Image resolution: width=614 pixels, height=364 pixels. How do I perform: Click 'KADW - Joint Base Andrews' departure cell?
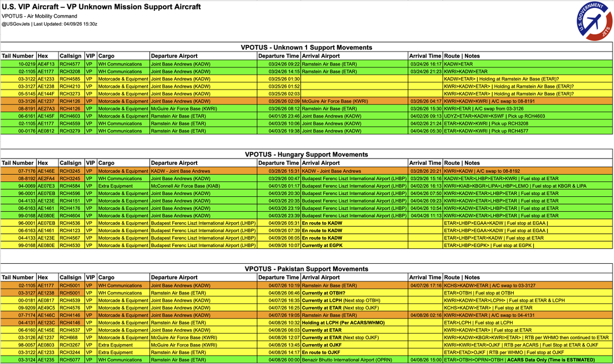203,171
